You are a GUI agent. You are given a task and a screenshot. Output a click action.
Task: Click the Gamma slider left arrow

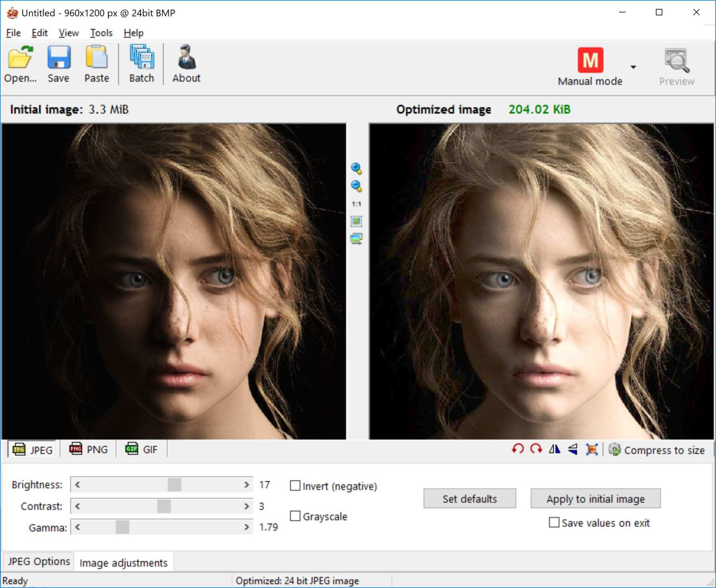[x=78, y=527]
